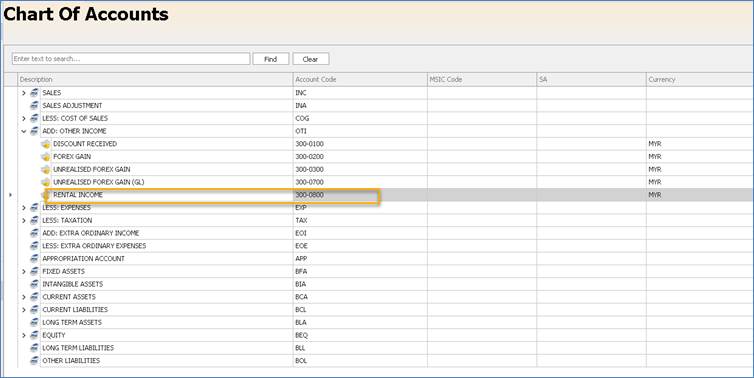Collapse ADD: OTHER INCOME group
Screen dimensions: 754x378
point(24,131)
